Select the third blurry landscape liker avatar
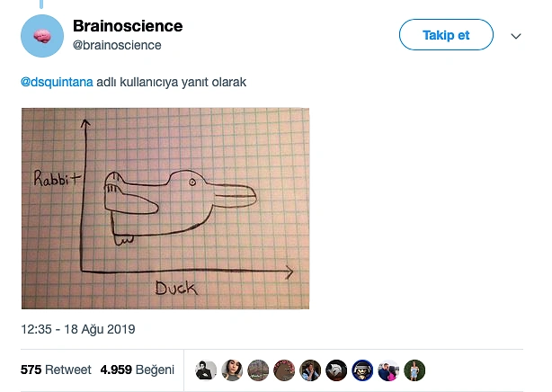The image size is (552, 392). point(258,370)
